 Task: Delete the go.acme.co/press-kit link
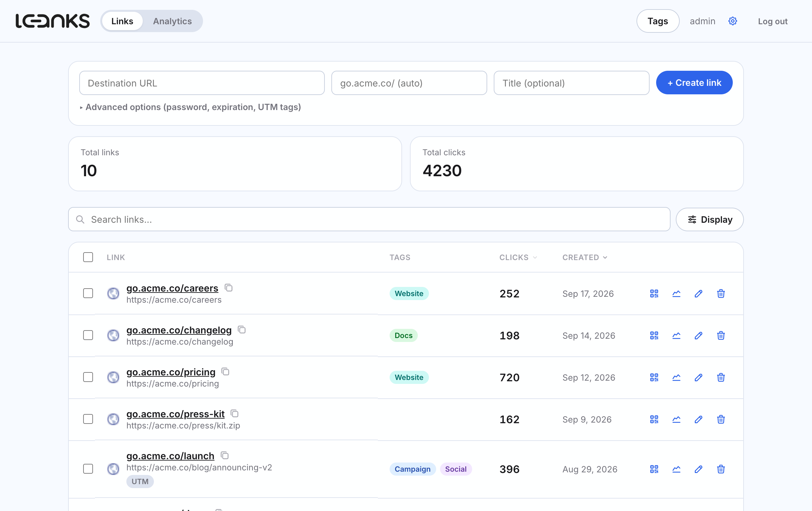tap(721, 419)
